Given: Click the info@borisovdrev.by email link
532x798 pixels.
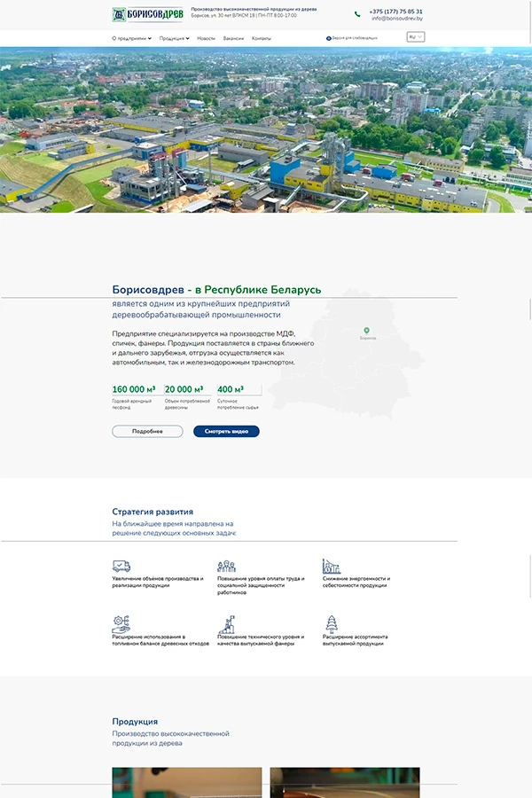Looking at the screenshot, I should [396, 19].
